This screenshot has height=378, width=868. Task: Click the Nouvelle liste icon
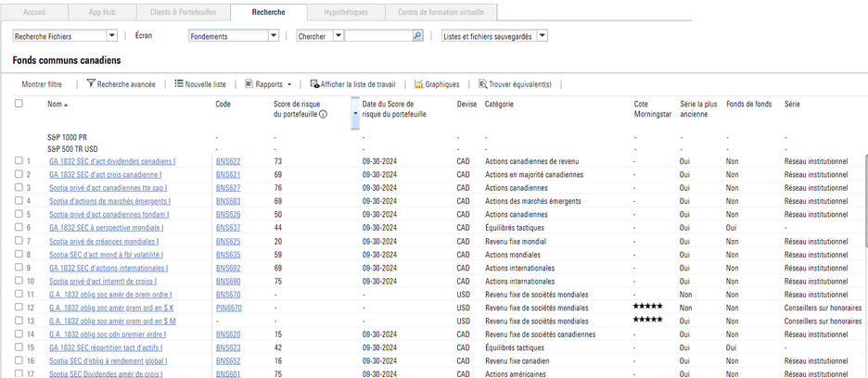[179, 83]
